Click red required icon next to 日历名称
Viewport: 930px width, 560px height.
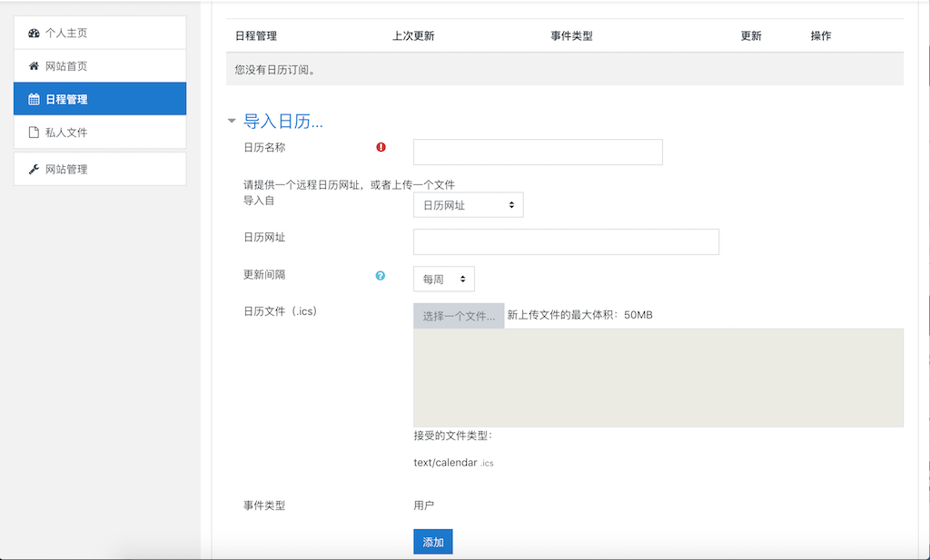coord(381,147)
